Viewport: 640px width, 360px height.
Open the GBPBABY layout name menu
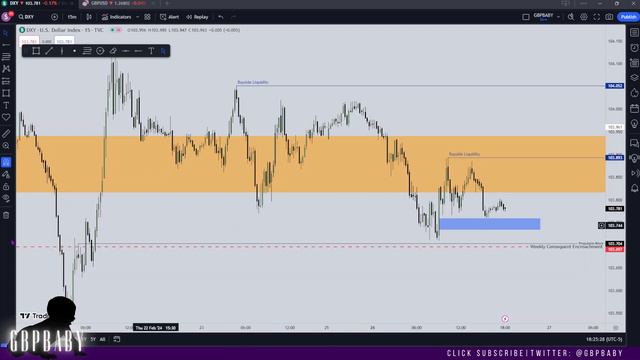click(543, 17)
